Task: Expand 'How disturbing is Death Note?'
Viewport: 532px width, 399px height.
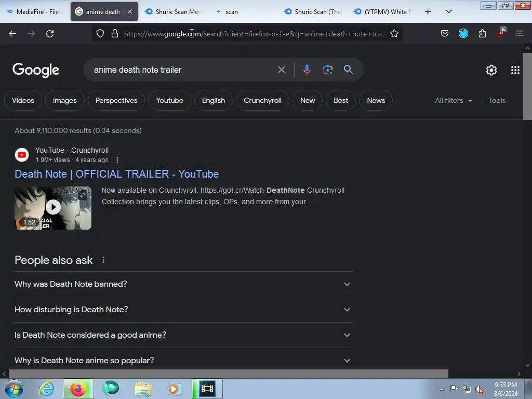Action: click(x=183, y=310)
